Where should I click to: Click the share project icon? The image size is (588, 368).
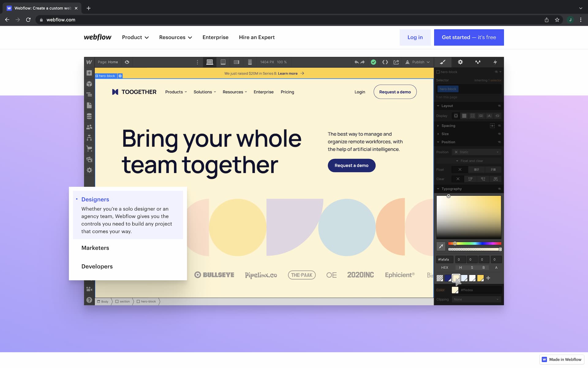coord(396,62)
